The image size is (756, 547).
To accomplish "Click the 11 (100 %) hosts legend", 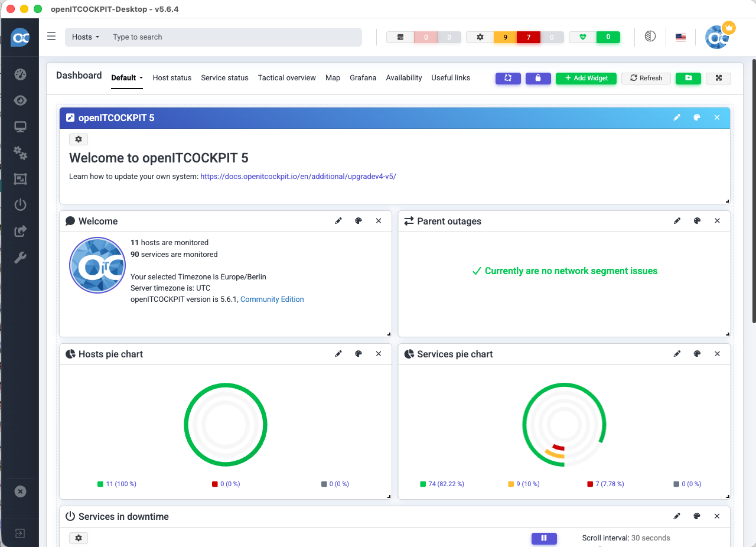I will point(117,484).
